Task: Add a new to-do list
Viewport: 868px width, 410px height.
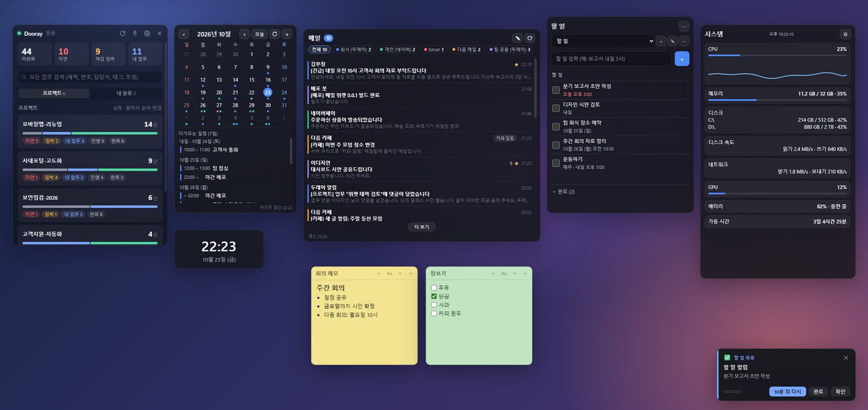Action: [x=661, y=41]
